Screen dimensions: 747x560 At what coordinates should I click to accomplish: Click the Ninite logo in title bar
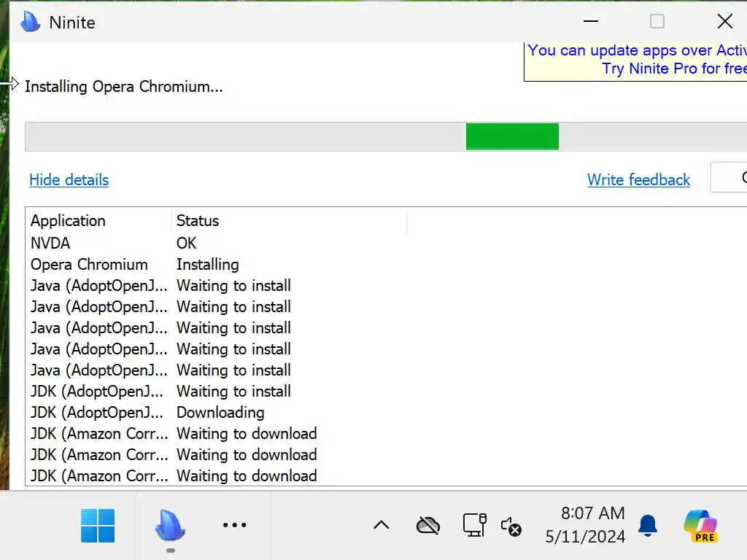point(31,21)
